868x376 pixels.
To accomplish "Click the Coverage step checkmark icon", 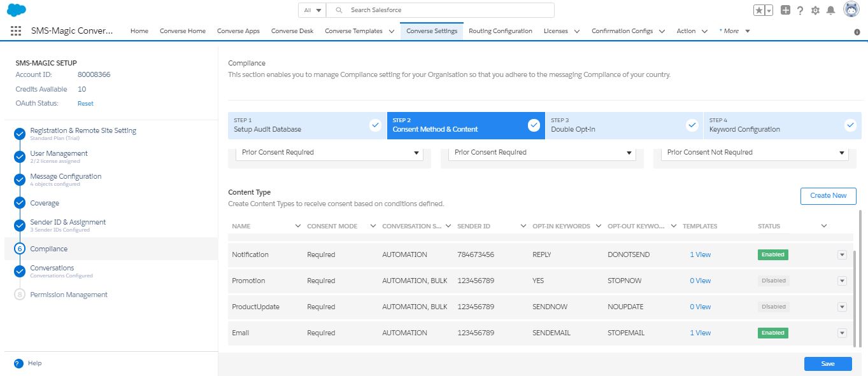I will click(20, 203).
